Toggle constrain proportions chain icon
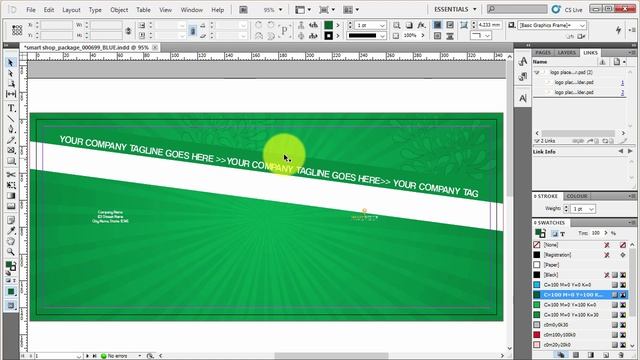 [128, 31]
